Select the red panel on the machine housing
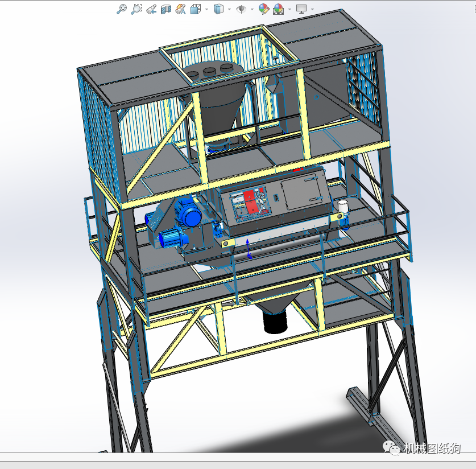 pos(250,202)
